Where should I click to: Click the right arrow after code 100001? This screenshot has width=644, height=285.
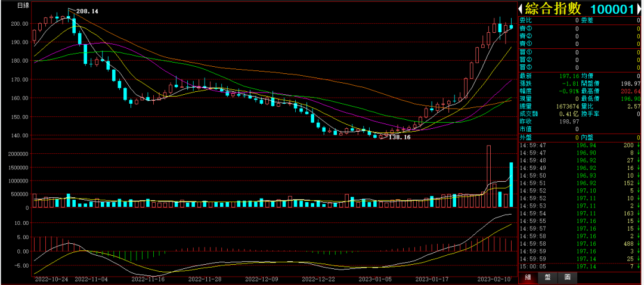click(639, 9)
